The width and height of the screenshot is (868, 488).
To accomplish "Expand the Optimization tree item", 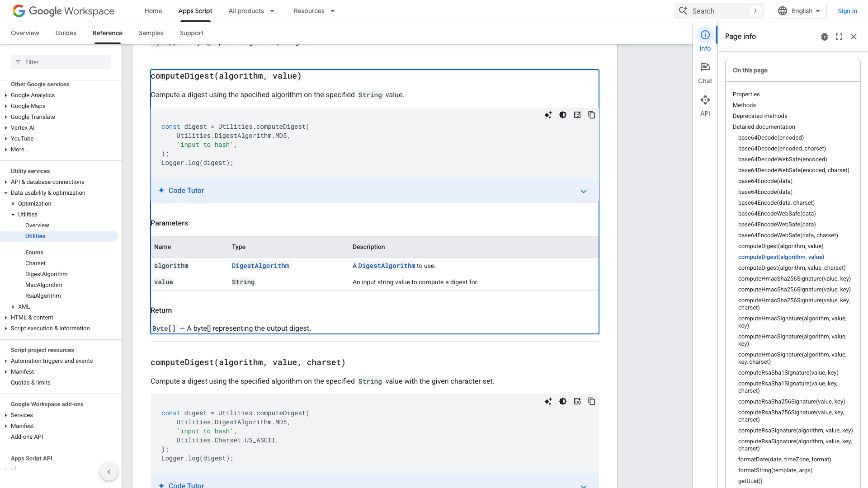I will point(13,204).
